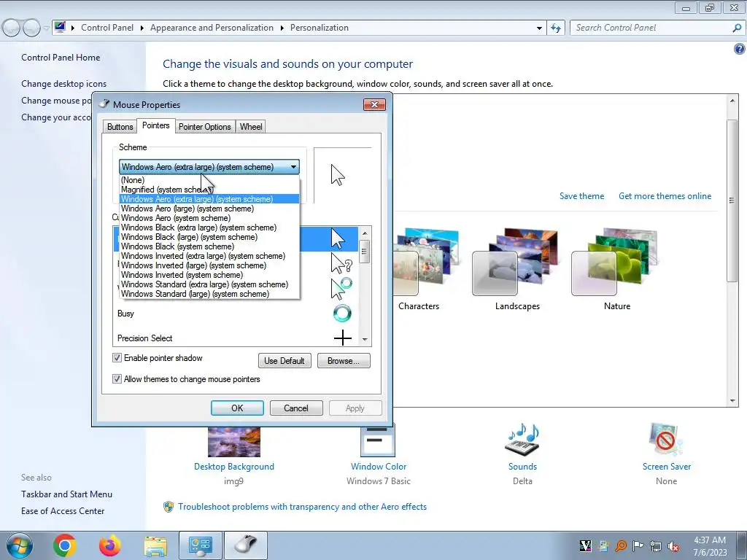Screen dimensions: 747x560
Task: Select the Working In Background pointer icon
Action: click(341, 289)
